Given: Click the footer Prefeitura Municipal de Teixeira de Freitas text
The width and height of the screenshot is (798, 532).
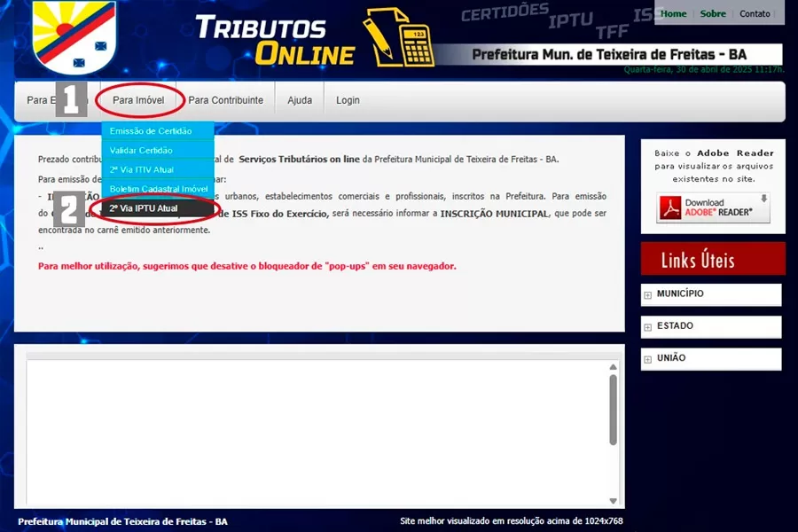Looking at the screenshot, I should pos(122,522).
